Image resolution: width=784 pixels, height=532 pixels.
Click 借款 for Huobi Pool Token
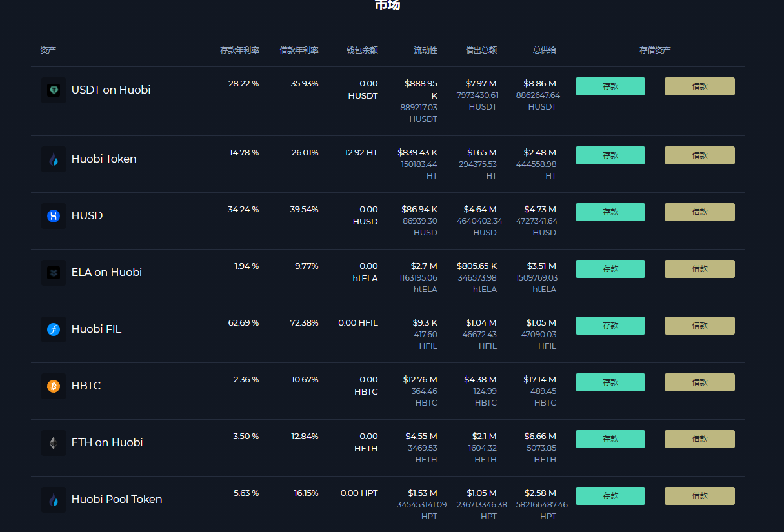(699, 496)
